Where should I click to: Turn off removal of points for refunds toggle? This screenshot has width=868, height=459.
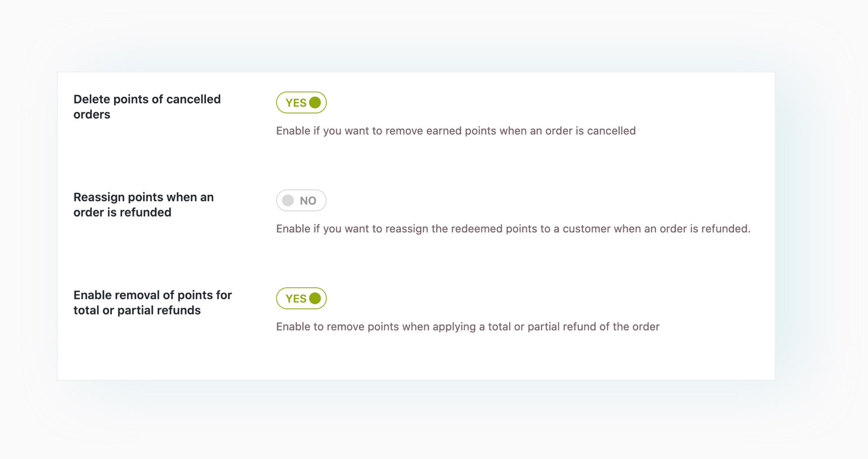click(x=301, y=298)
